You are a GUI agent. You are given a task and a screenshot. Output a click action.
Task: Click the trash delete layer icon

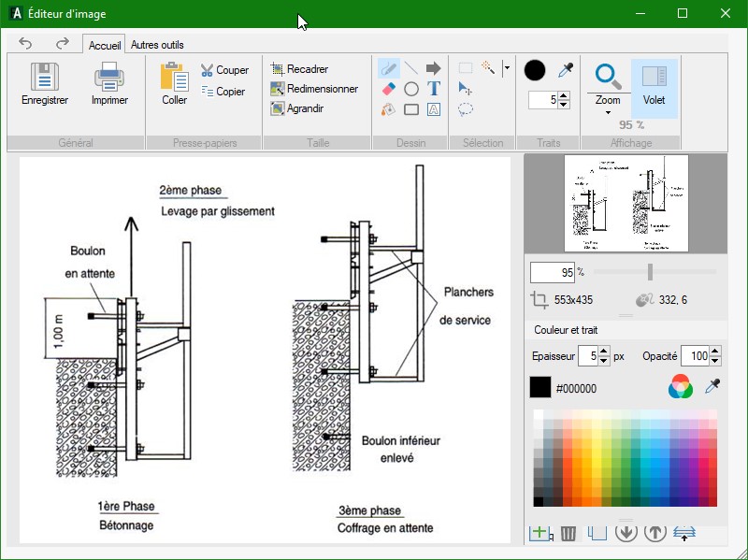point(568,534)
